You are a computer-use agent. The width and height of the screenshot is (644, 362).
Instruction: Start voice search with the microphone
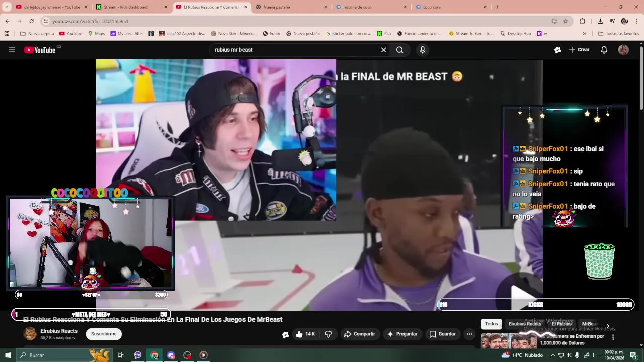click(x=422, y=50)
